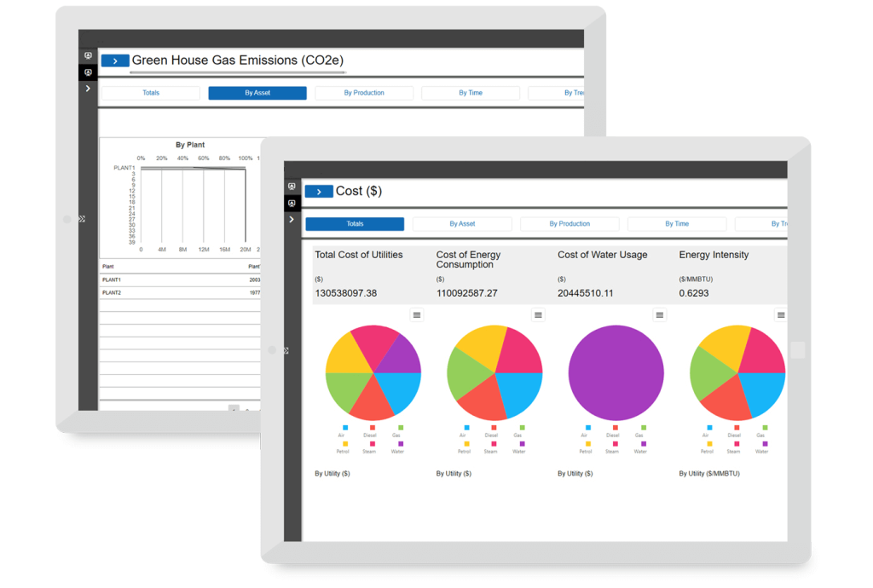Open the Cost of Water Usage chart menu
873x588 pixels.
(660, 315)
